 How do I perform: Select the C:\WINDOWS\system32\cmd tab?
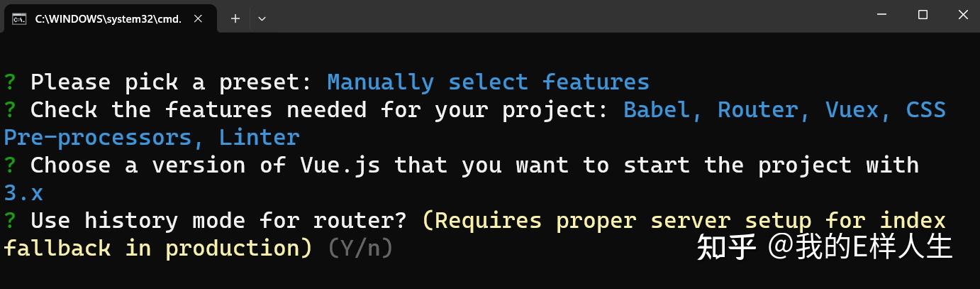point(108,19)
